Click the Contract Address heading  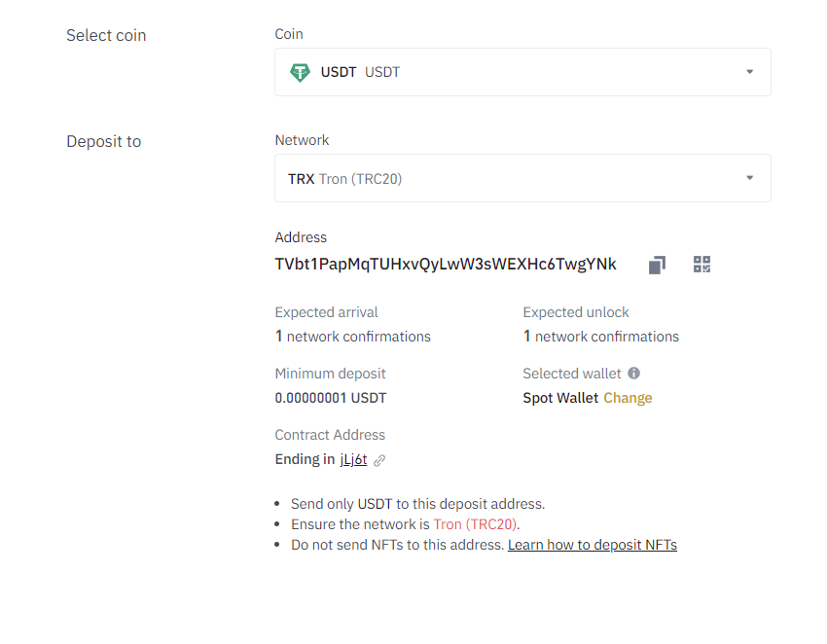(x=330, y=435)
